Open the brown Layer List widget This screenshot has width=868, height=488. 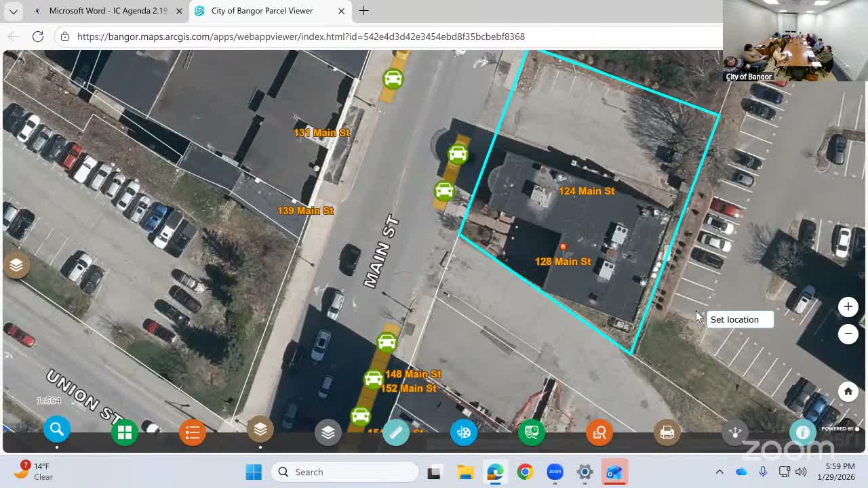(260, 428)
